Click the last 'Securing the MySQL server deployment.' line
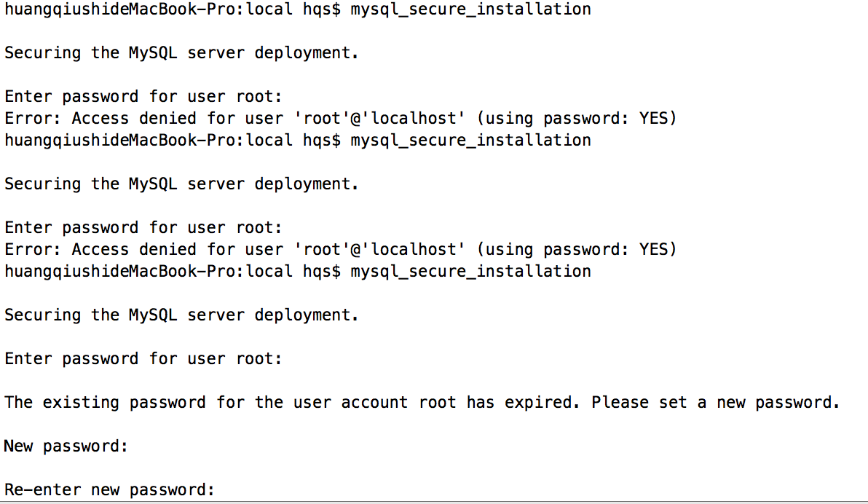Viewport: 868px width, 504px height. pyautogui.click(x=181, y=315)
